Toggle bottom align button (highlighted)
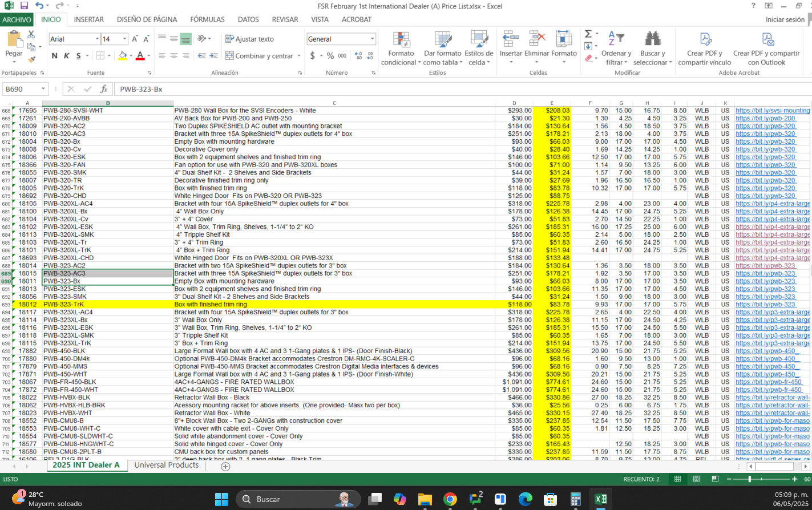 (186, 39)
